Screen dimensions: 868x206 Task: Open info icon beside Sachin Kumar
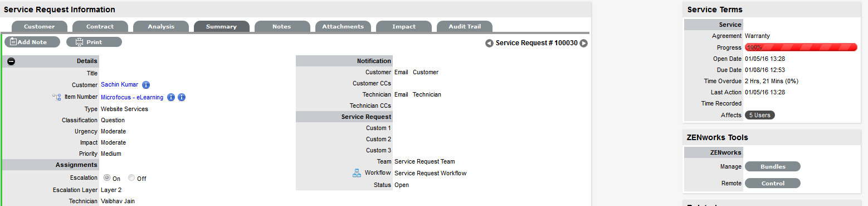(146, 85)
